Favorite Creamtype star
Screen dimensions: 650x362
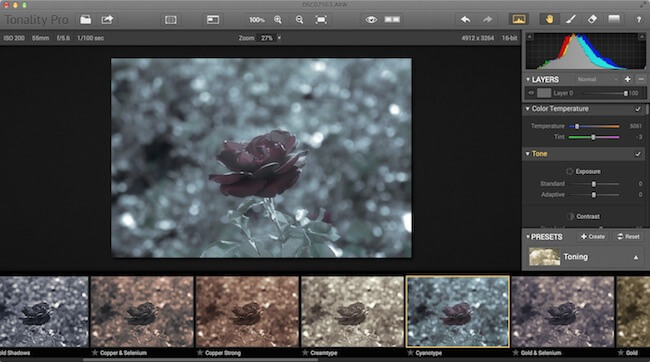pos(306,353)
